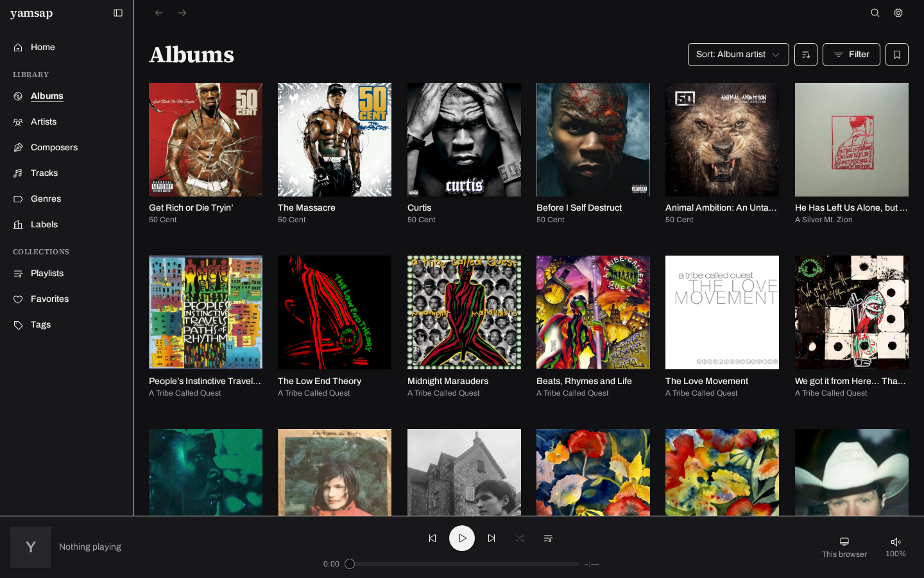Go forward with the right arrow
This screenshot has width=924, height=578.
click(182, 13)
